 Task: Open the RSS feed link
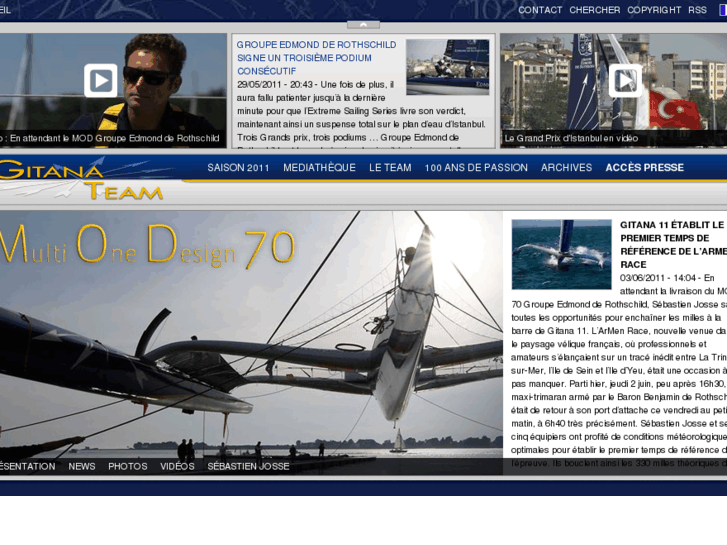pyautogui.click(x=697, y=10)
